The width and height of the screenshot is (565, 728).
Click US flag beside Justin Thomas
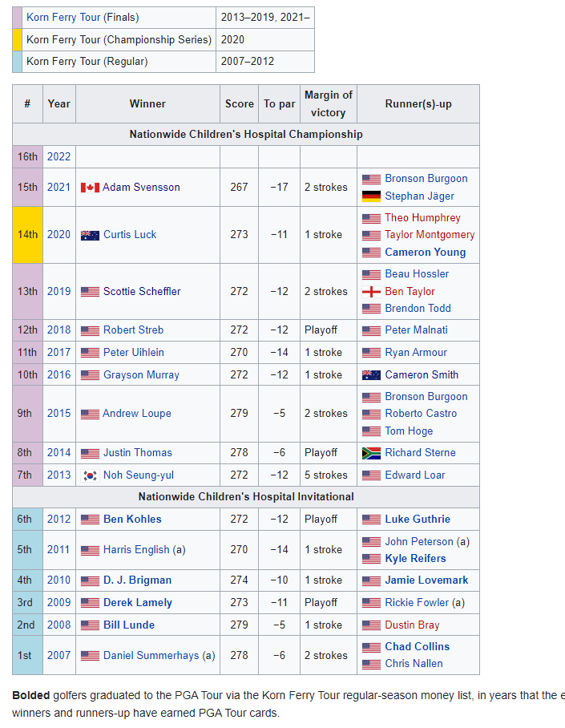coord(90,453)
